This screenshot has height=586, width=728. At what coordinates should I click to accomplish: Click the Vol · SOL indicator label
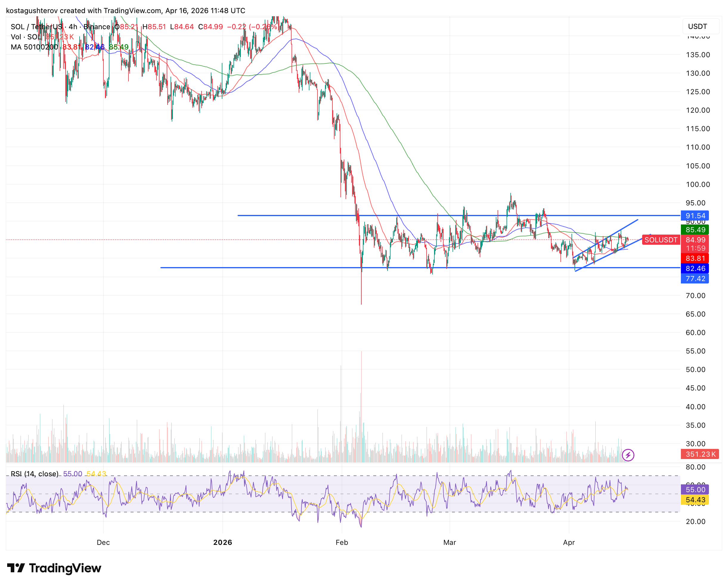point(25,37)
